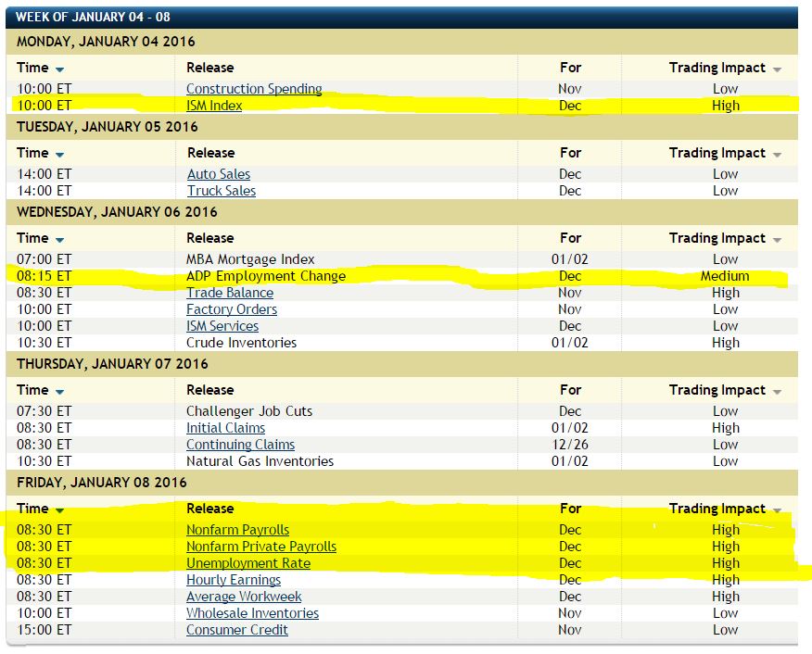Open the Nonfarm Private Payrolls link
812x654 pixels.
coord(261,547)
